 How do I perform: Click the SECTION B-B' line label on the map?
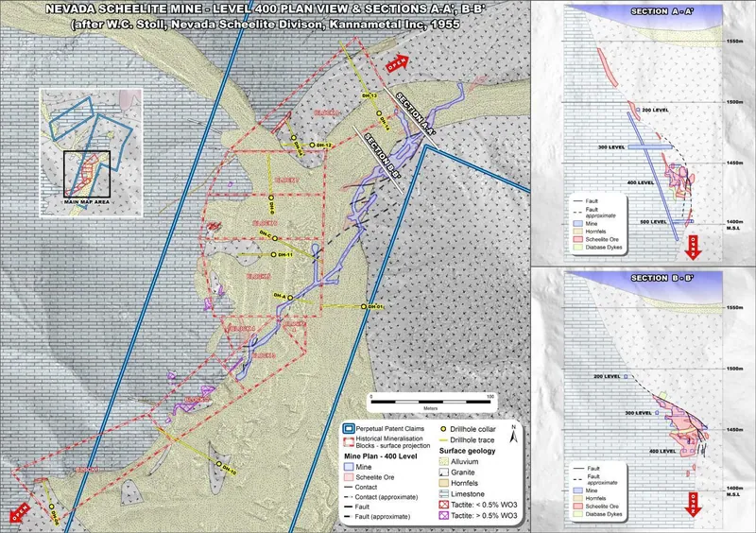point(383,156)
